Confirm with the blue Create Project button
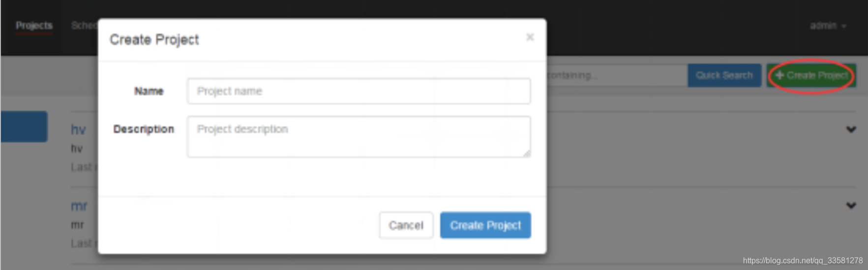 click(485, 225)
